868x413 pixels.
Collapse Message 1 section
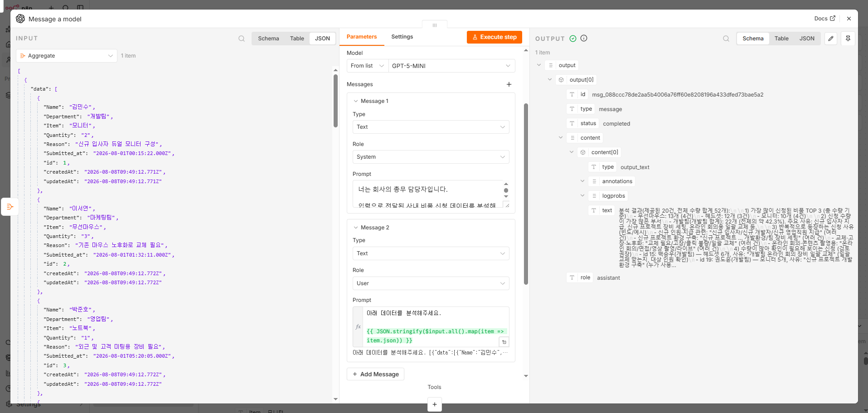click(356, 101)
